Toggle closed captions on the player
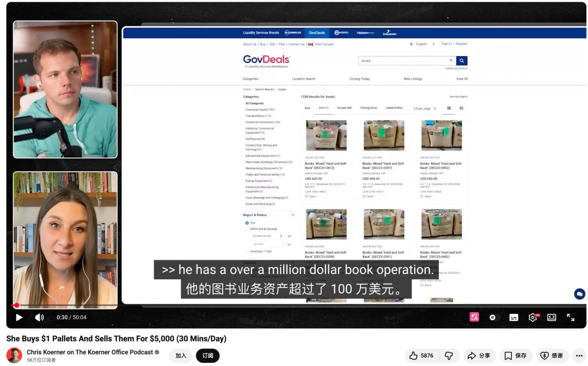Image resolution: width=588 pixels, height=366 pixels. [x=514, y=318]
